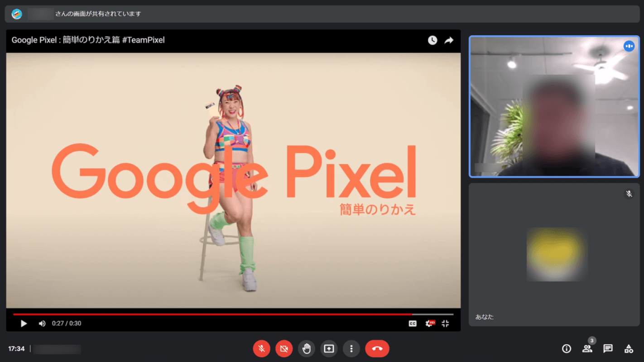This screenshot has width=644, height=362.
Task: Open video title Google Pixel 簡単のりかえ篇
Action: [x=88, y=40]
